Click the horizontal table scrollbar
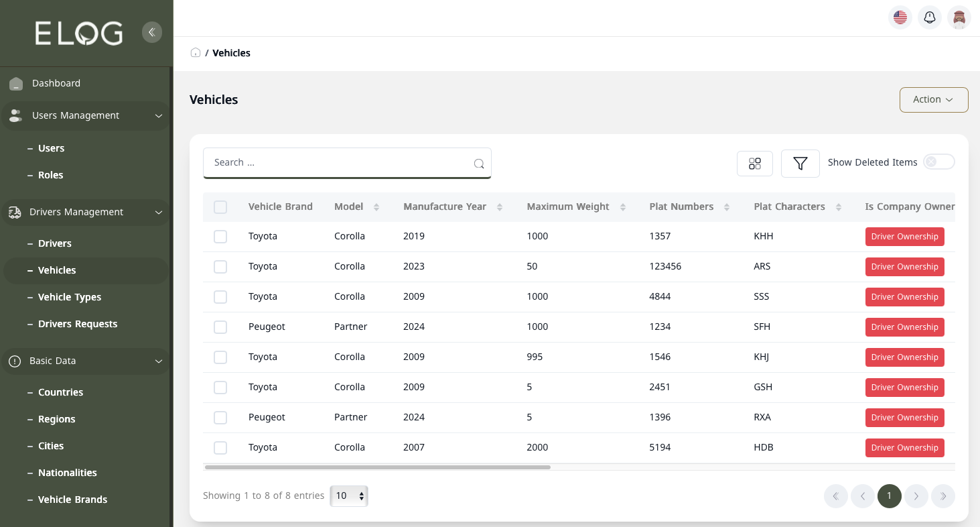The width and height of the screenshot is (980, 527). [x=377, y=467]
